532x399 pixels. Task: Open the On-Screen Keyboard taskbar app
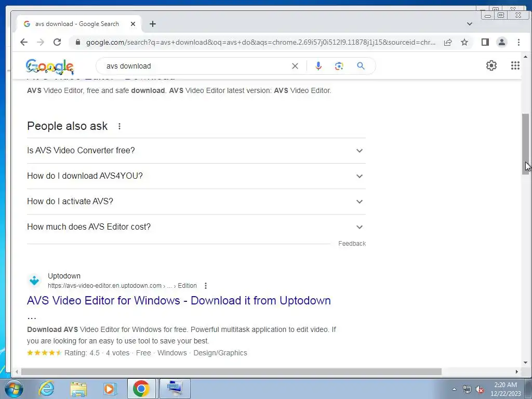pos(175,389)
